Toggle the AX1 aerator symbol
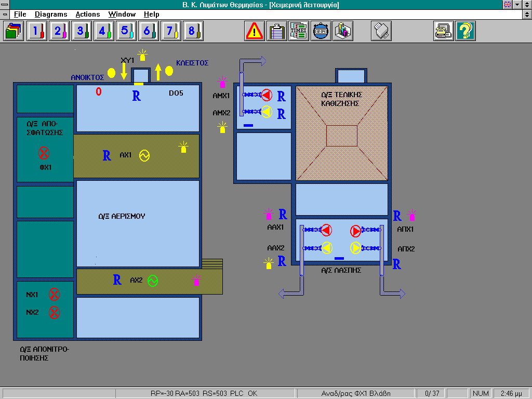 (x=144, y=155)
